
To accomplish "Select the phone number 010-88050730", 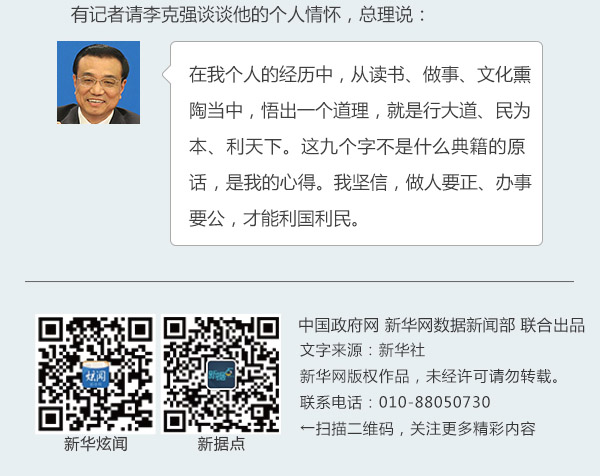I will [434, 403].
